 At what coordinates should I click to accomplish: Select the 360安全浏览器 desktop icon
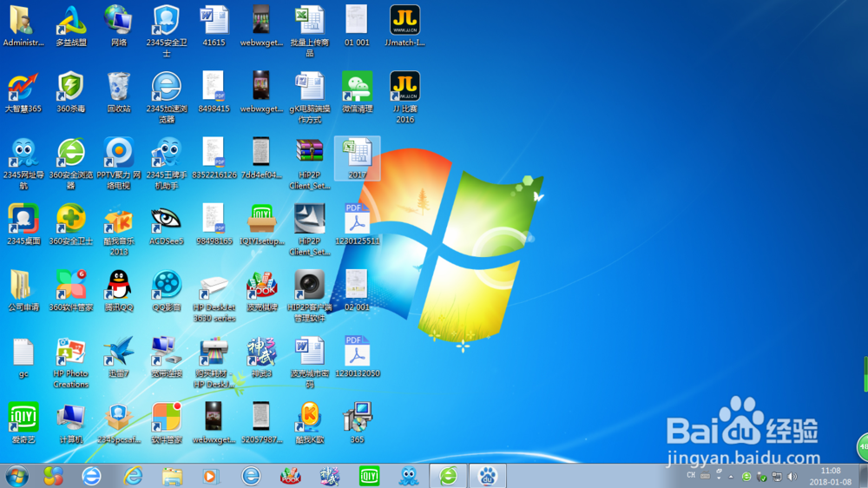[71, 163]
